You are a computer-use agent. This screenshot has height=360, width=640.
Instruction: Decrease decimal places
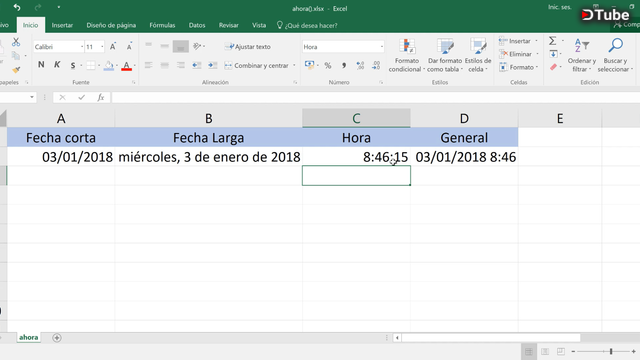coord(376,65)
